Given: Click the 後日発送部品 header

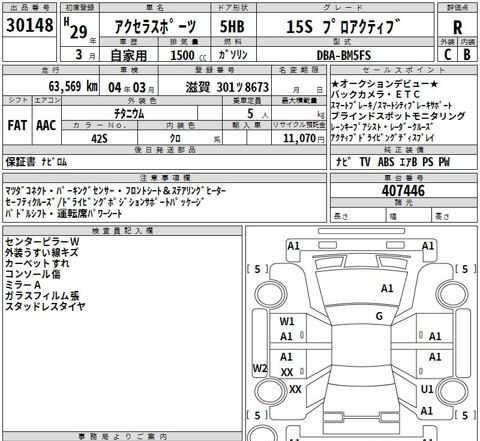Looking at the screenshot, I should [165, 150].
